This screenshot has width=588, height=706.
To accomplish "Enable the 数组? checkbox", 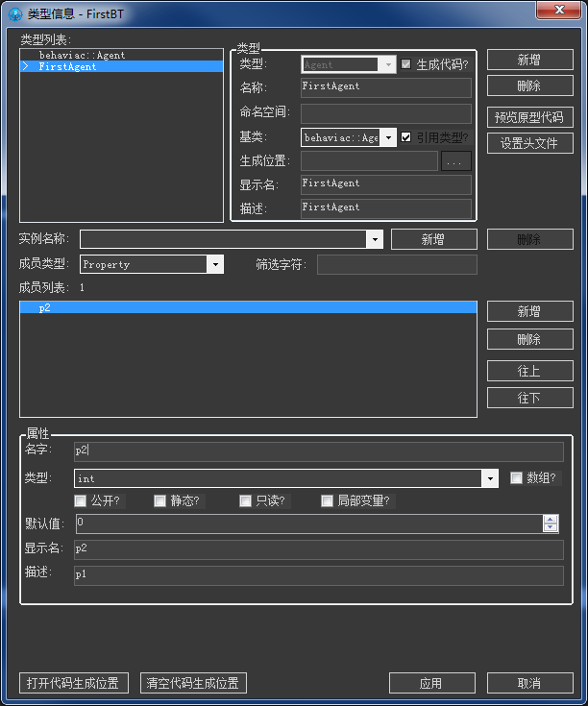I will coord(517,477).
